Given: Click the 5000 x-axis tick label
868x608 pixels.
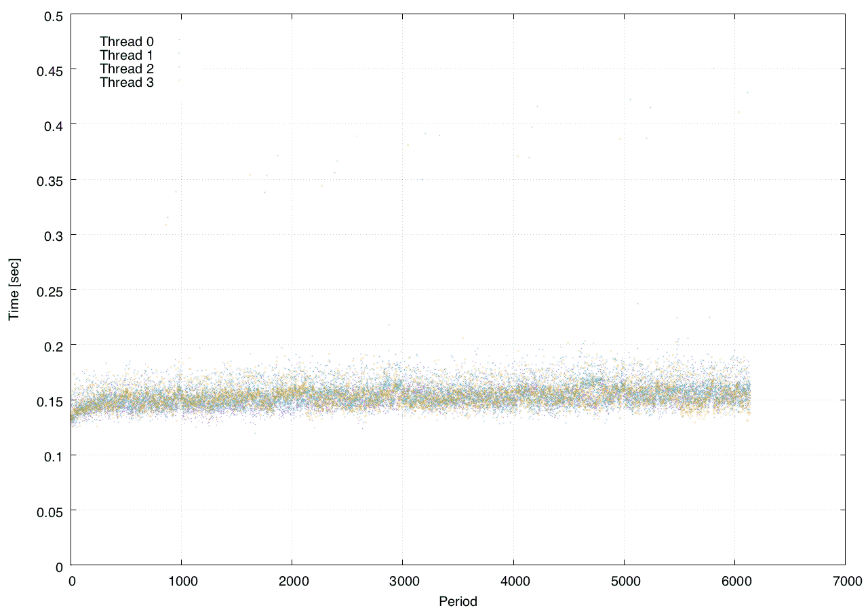Looking at the screenshot, I should 624,581.
